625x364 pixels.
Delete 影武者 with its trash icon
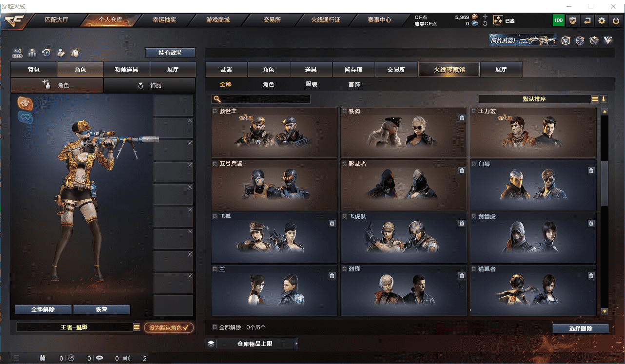[x=462, y=171]
